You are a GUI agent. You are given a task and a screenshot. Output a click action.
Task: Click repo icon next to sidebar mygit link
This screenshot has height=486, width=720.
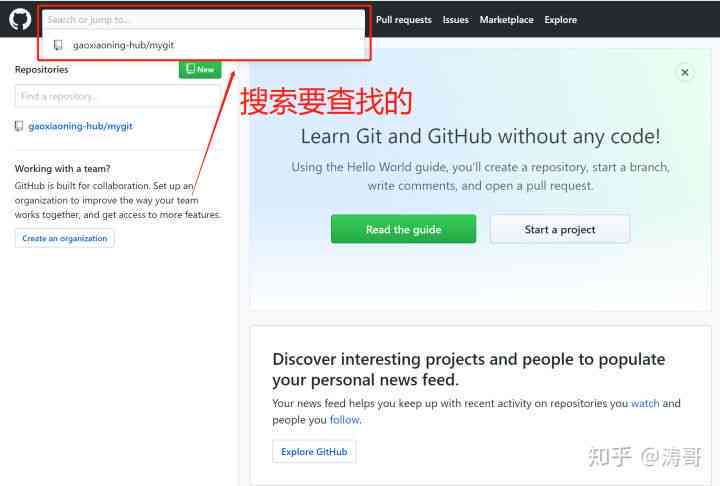19,126
